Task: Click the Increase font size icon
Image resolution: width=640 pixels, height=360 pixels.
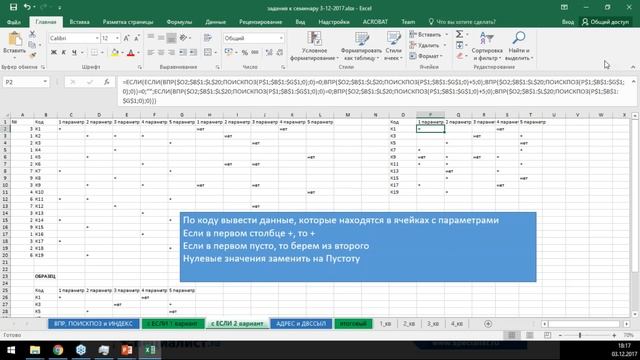Action: pos(127,38)
